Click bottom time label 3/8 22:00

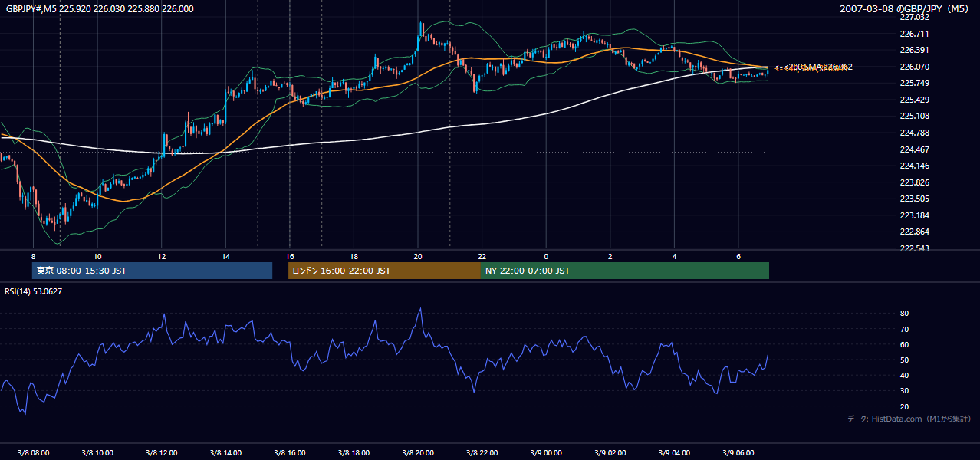click(482, 453)
